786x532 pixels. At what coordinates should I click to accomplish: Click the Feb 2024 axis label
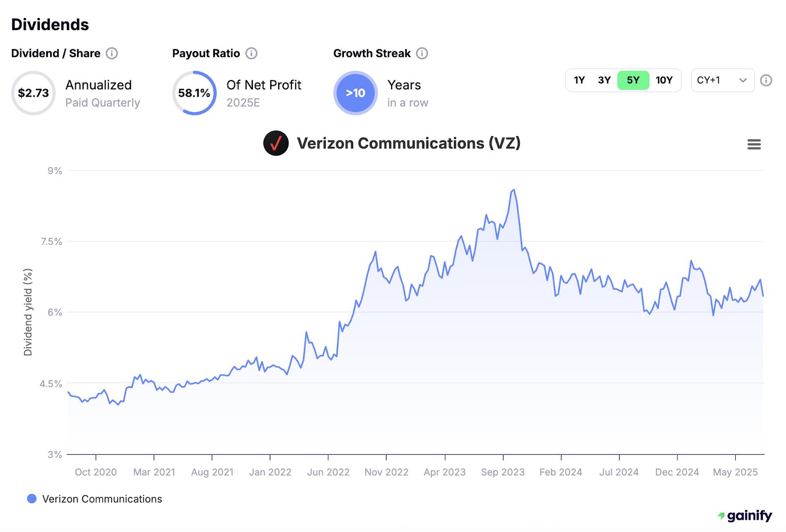coord(561,472)
